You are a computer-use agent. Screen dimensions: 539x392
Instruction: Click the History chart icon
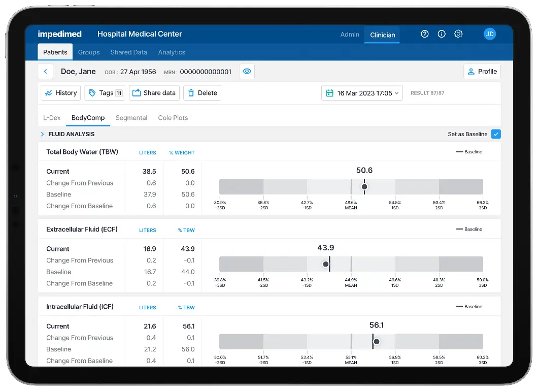(x=51, y=93)
